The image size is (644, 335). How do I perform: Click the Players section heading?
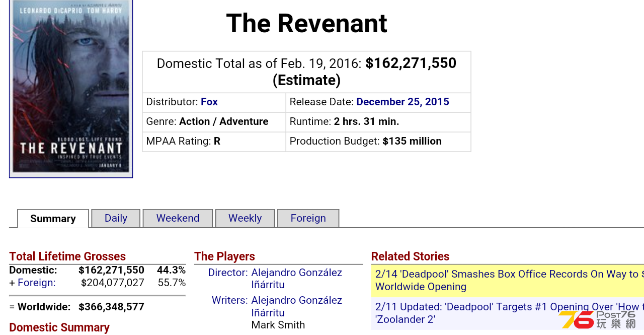(224, 256)
